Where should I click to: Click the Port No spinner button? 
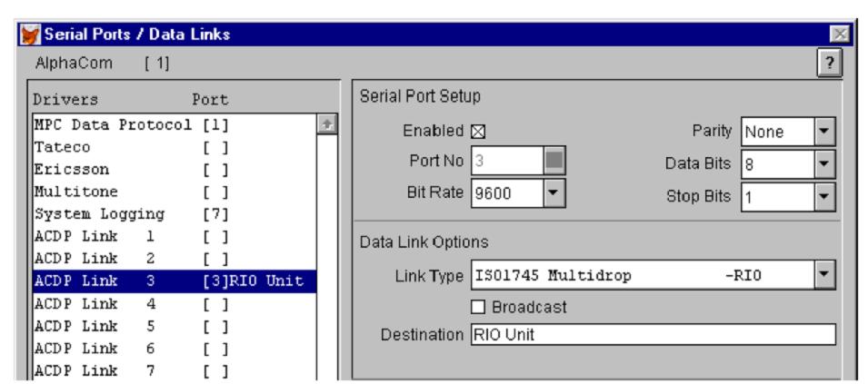(x=554, y=162)
